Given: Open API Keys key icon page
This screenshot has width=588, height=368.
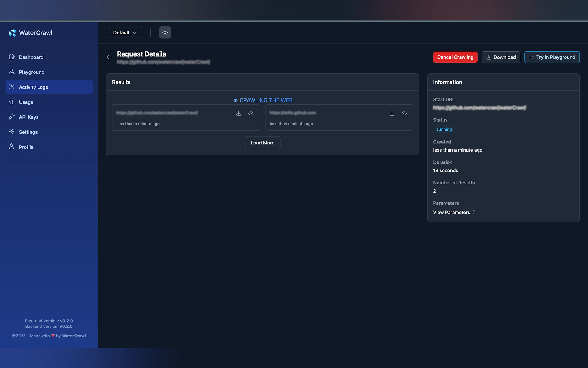Looking at the screenshot, I should pyautogui.click(x=12, y=117).
